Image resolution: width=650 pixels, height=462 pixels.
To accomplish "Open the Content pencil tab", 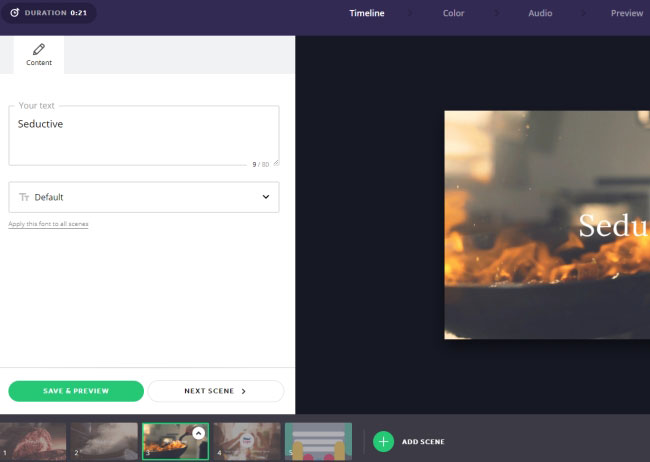I will tap(39, 55).
